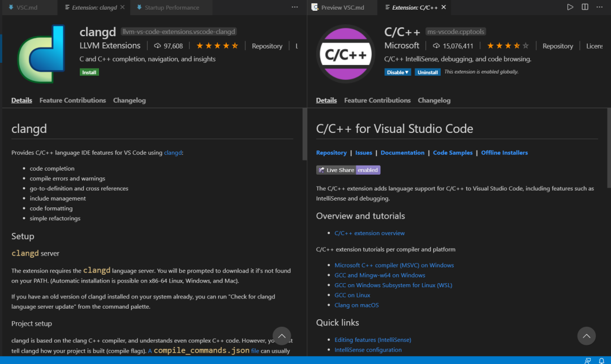Open clangd Changelog tab

coord(130,101)
